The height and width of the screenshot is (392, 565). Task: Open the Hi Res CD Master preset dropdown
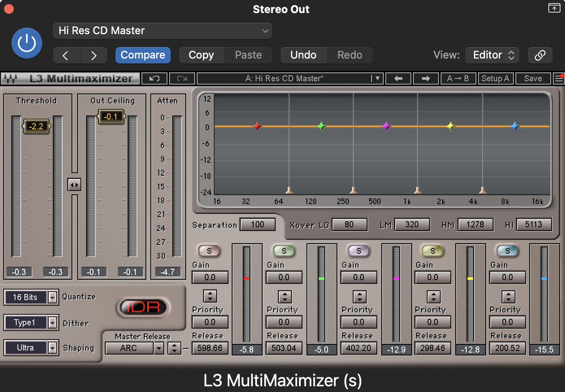click(x=163, y=31)
